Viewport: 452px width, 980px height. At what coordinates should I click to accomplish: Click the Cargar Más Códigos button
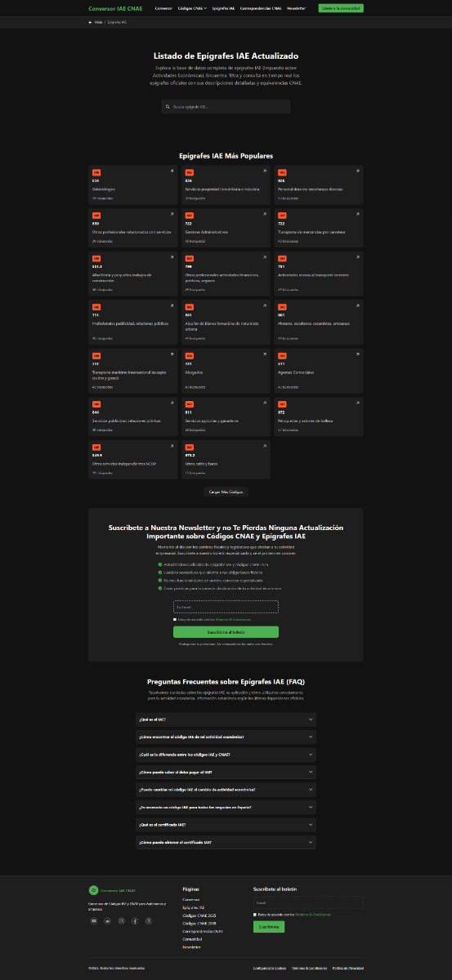tap(226, 492)
